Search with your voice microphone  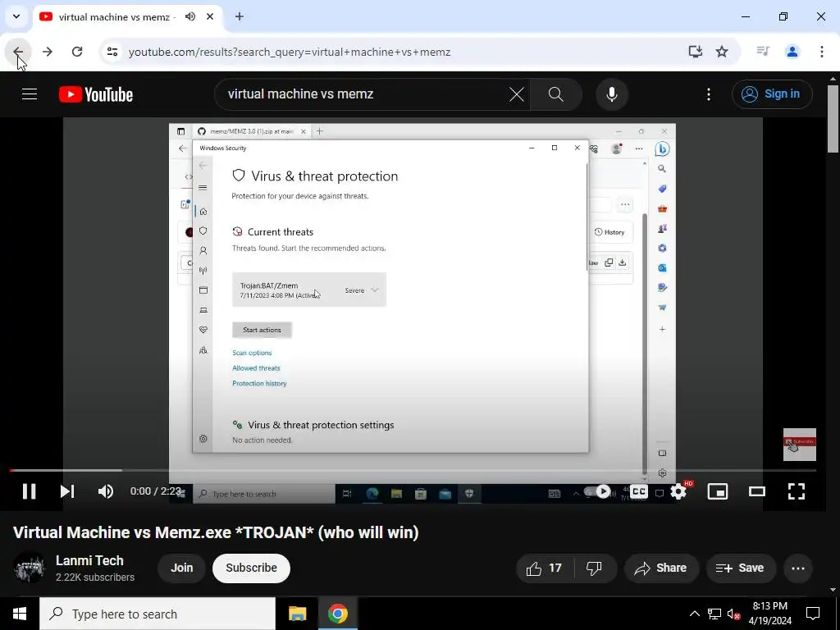tap(612, 94)
